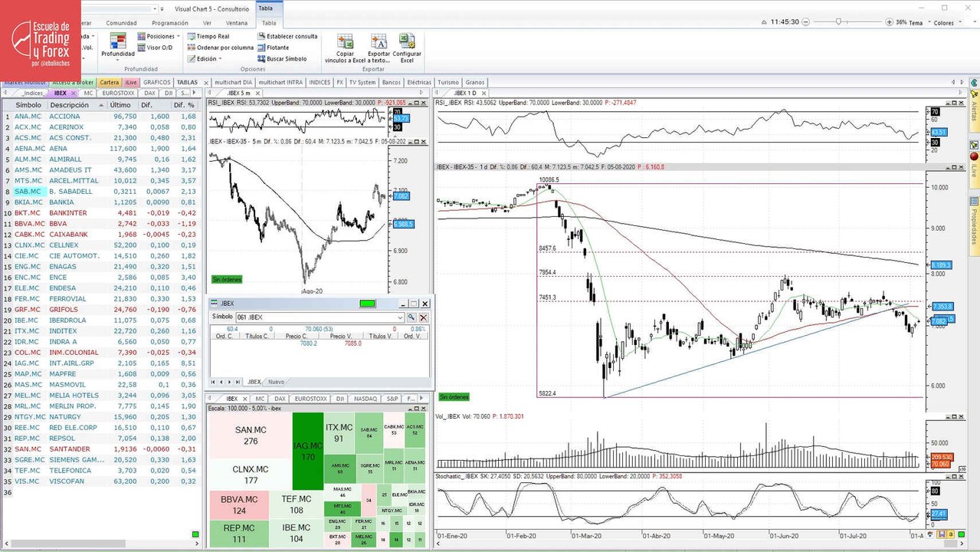Open Configurar Excel settings

(407, 47)
